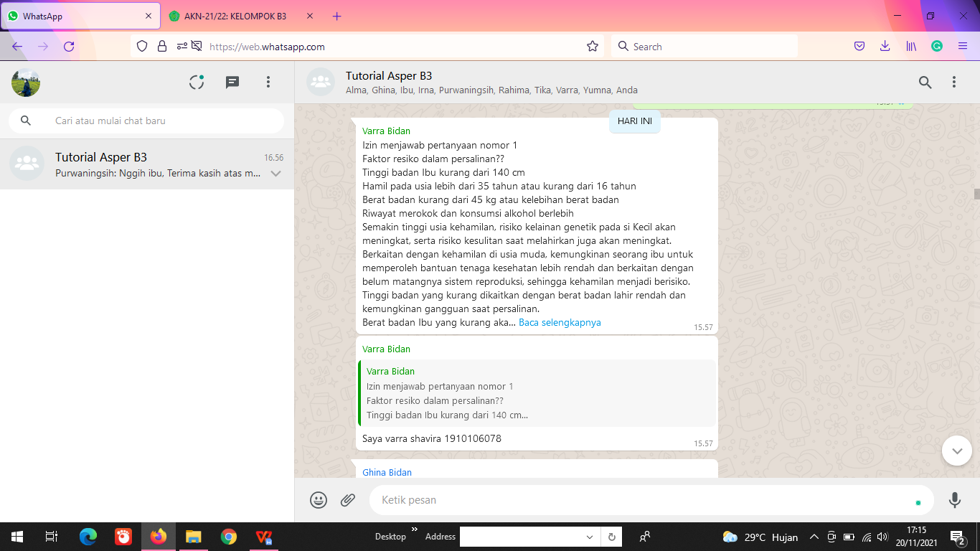Screen dimensions: 980x551
Task: Open the red V app on taskbar
Action: [x=264, y=537]
